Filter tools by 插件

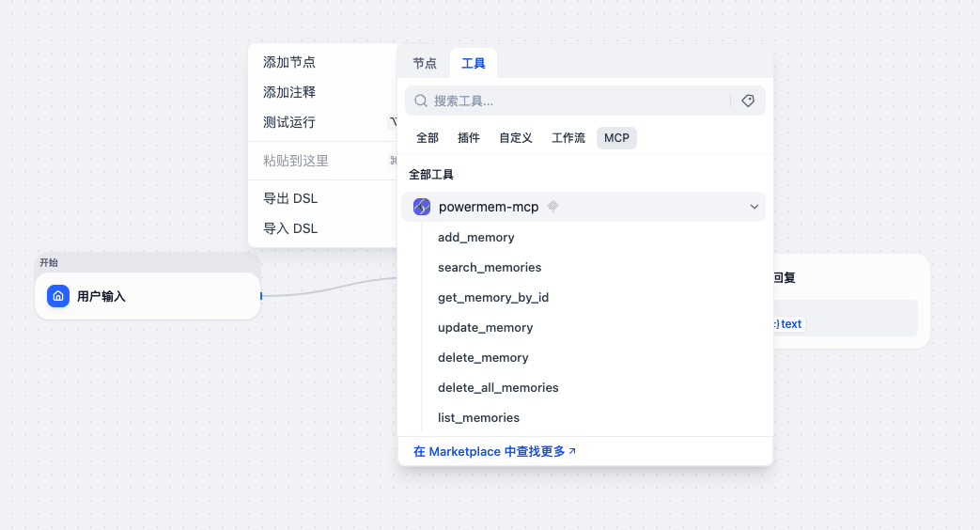coord(469,138)
